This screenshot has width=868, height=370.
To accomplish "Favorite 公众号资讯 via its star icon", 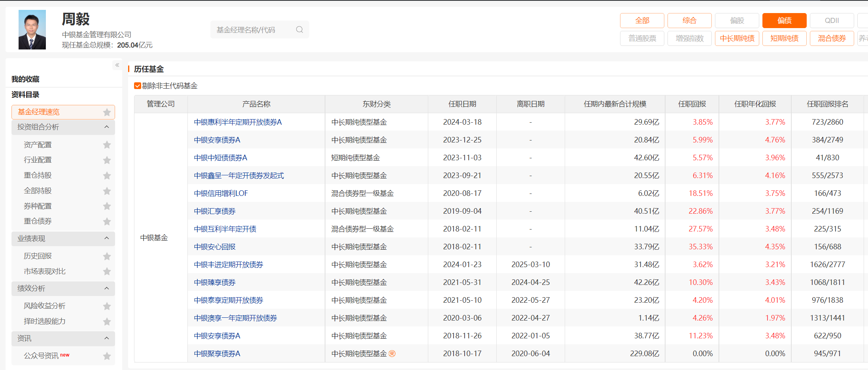I will point(107,356).
